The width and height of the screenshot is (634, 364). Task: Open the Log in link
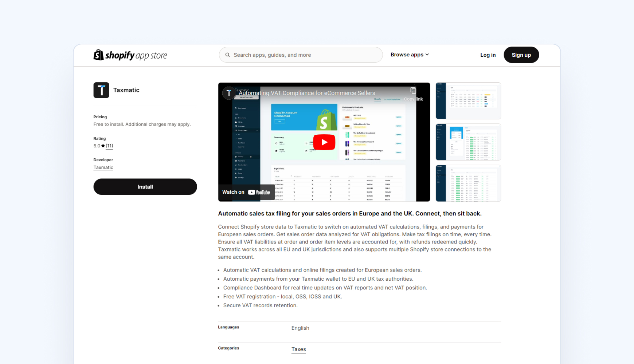coord(488,55)
